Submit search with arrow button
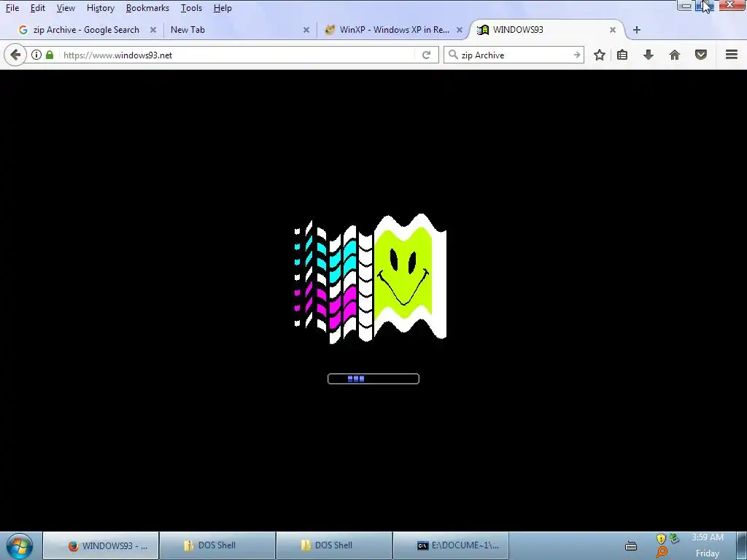The image size is (747, 560). 576,55
